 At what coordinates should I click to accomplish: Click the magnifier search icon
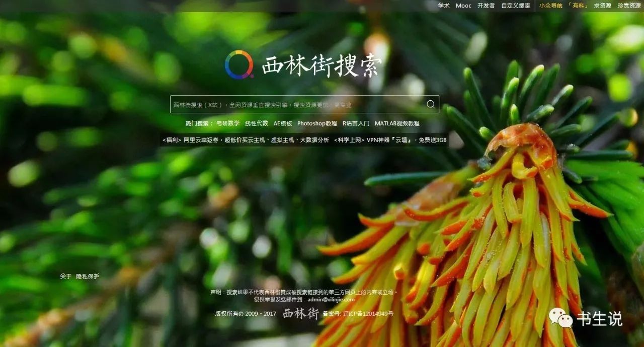pos(431,104)
